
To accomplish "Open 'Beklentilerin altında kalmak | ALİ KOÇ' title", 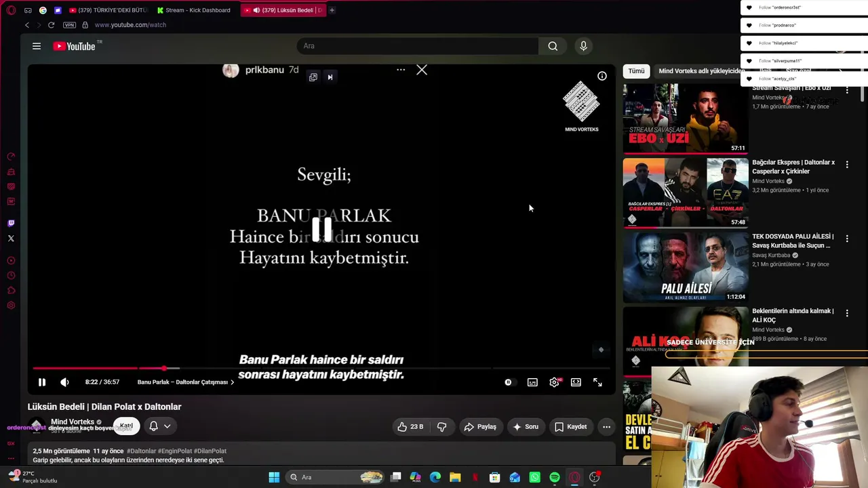I will [x=793, y=315].
